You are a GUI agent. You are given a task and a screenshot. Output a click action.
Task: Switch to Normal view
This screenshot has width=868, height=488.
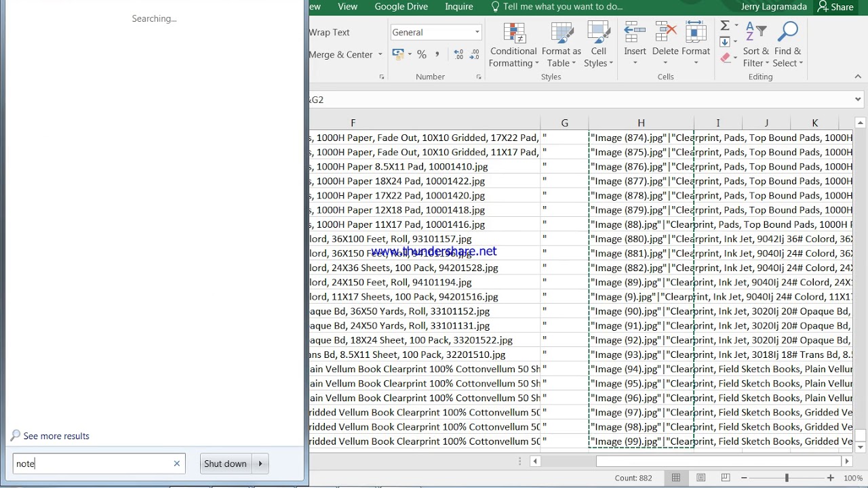676,478
